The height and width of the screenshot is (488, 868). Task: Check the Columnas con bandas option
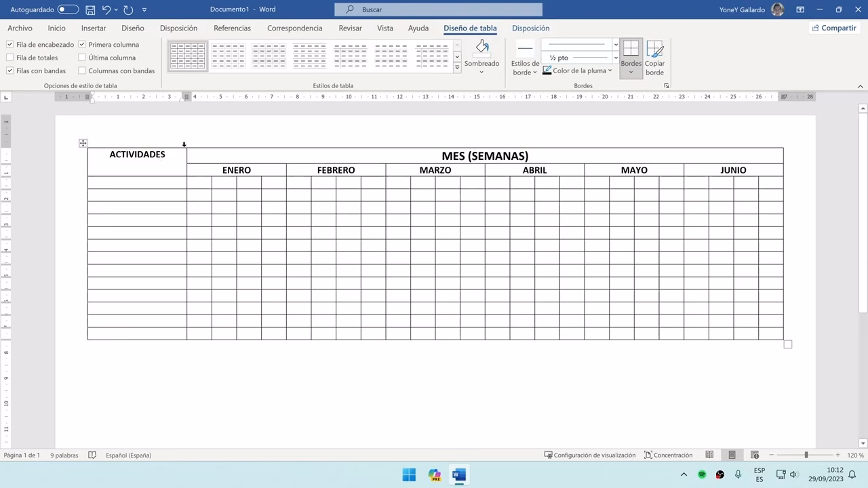coord(82,70)
